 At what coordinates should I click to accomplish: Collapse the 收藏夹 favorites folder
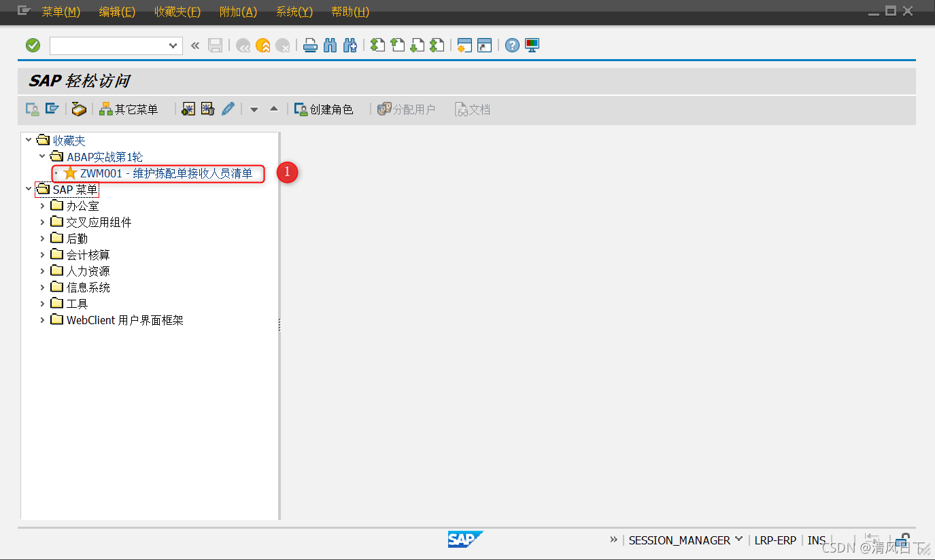point(29,141)
